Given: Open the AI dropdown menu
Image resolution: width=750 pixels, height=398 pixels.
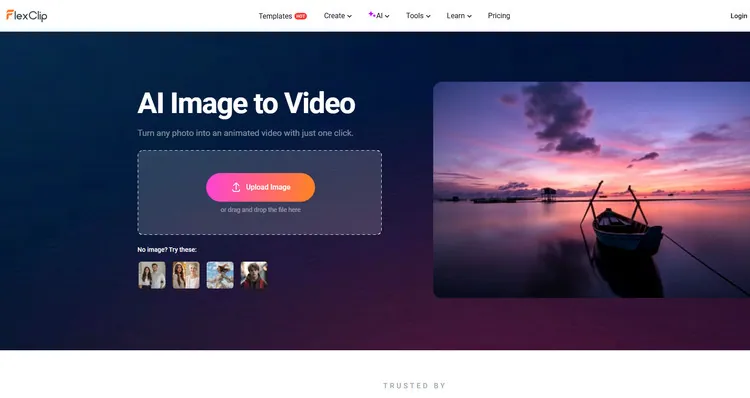Looking at the screenshot, I should (379, 16).
